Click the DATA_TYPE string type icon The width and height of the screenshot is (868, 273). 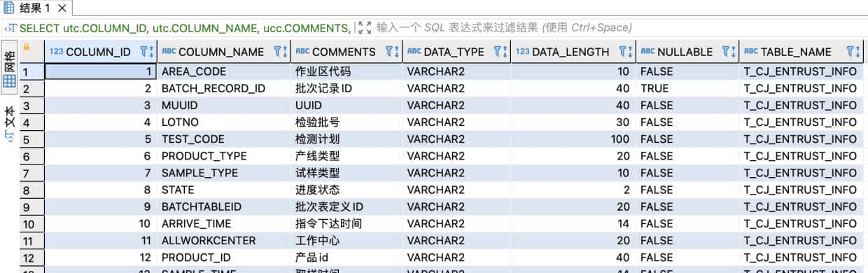(414, 52)
